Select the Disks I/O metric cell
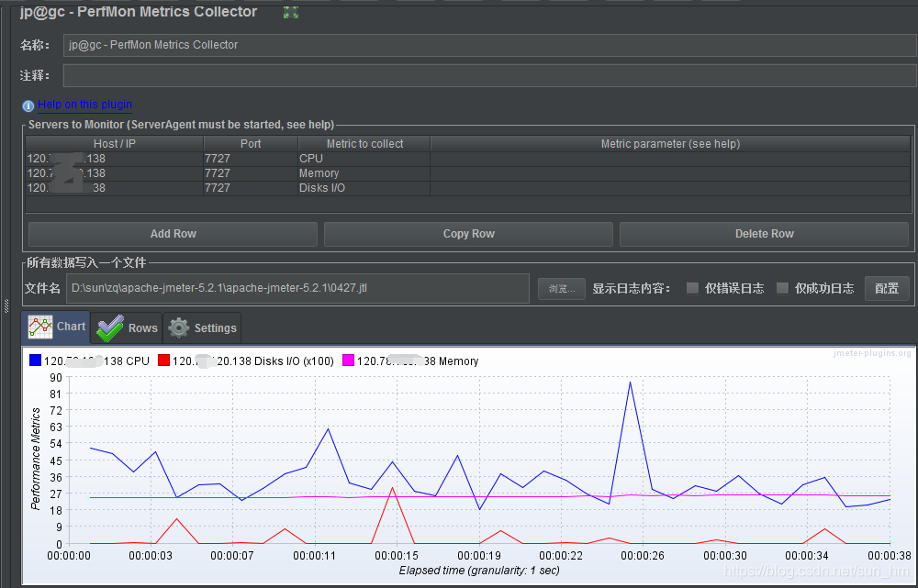This screenshot has height=588, width=918. tap(364, 188)
